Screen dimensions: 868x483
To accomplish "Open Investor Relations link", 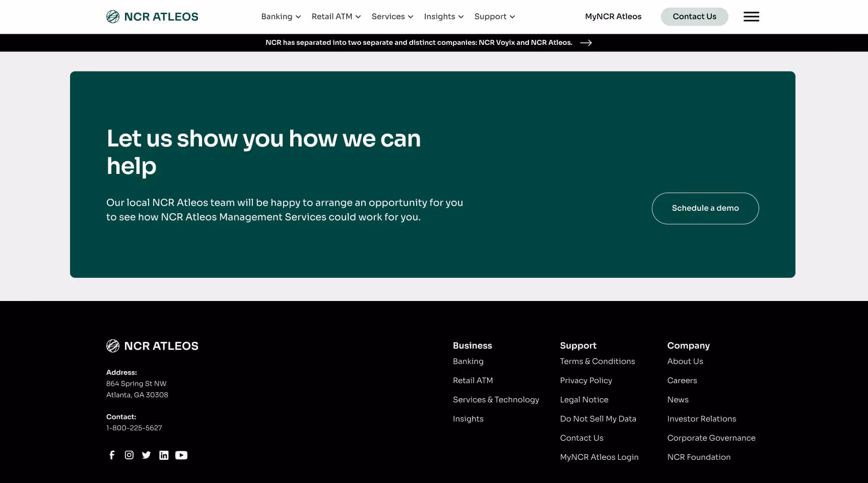I will pos(701,419).
